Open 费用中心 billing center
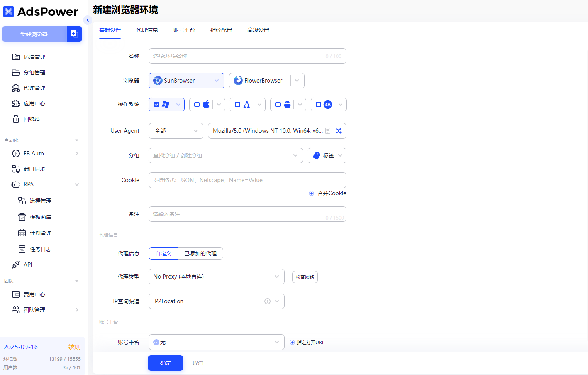This screenshot has height=375, width=588. pyautogui.click(x=34, y=294)
